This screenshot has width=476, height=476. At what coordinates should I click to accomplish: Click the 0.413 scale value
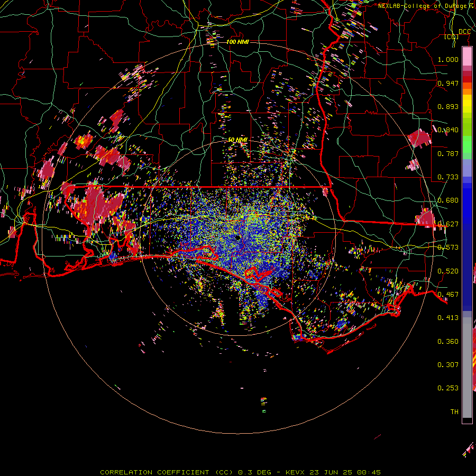pyautogui.click(x=448, y=318)
